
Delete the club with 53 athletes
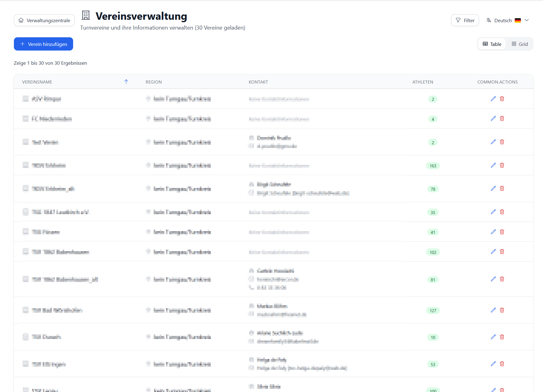tap(502, 364)
